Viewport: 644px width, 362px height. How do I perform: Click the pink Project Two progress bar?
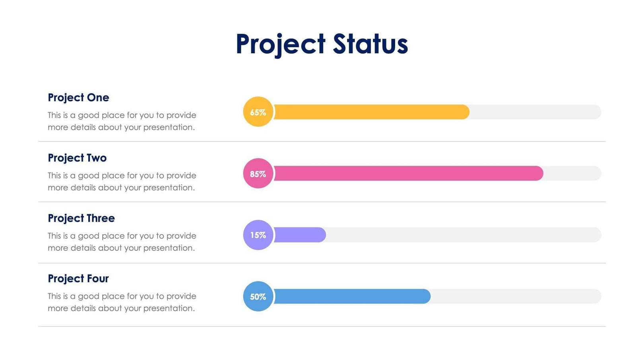[x=408, y=174]
